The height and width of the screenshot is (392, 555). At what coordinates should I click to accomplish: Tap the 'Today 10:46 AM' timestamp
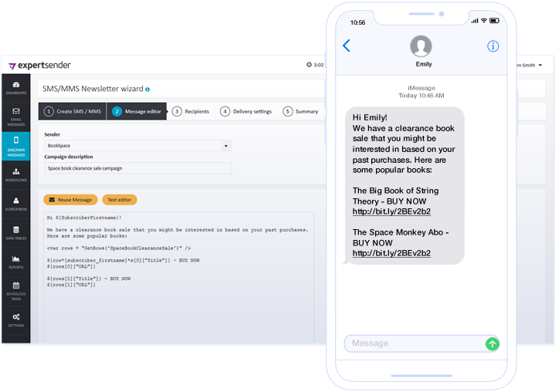point(421,96)
